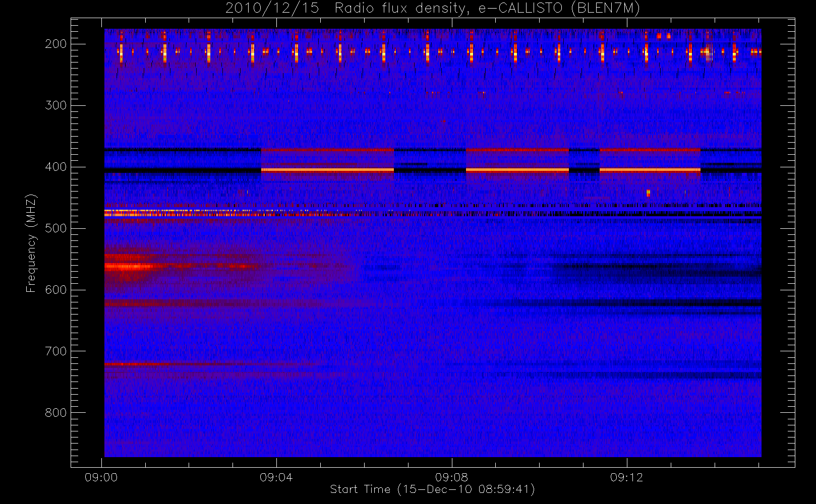Click the 400 frequency tick label
Screen dimensions: 816x504
[x=55, y=167]
